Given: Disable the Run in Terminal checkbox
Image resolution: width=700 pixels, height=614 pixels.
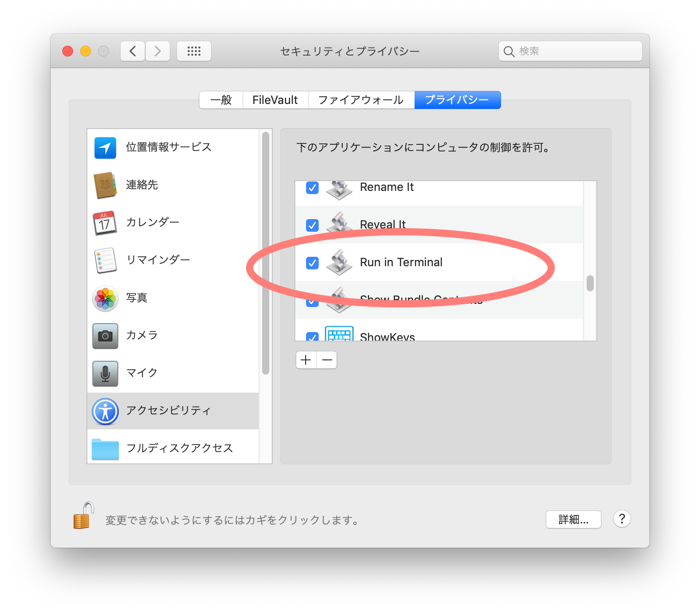Looking at the screenshot, I should (x=312, y=263).
